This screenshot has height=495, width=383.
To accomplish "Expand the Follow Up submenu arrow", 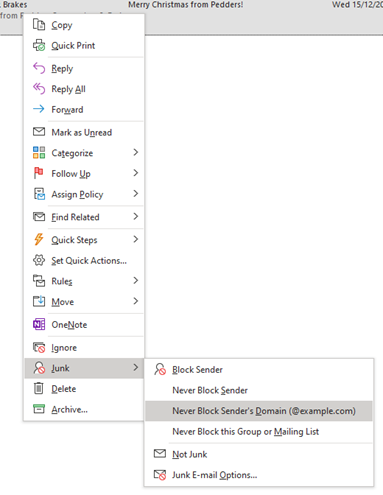I will [135, 173].
